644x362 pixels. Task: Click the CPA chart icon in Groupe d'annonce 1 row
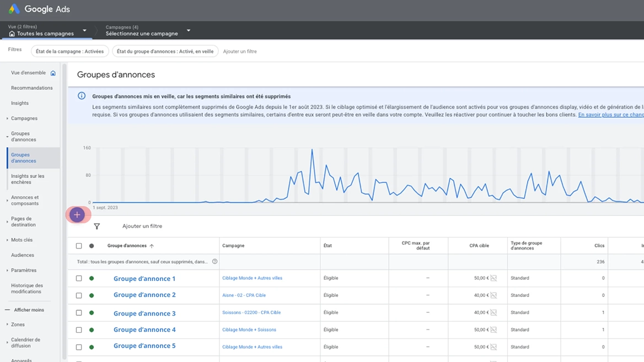[x=493, y=278]
